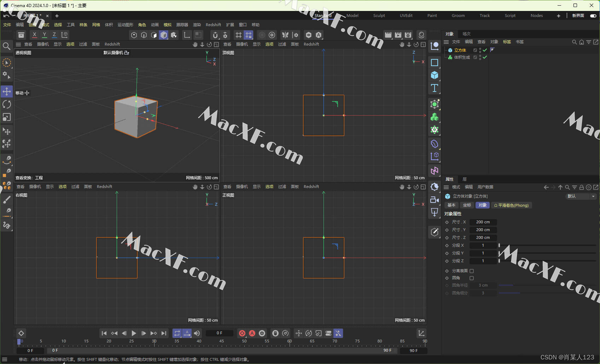
Task: Open the search magnifier in left toolbar
Action: (6, 46)
